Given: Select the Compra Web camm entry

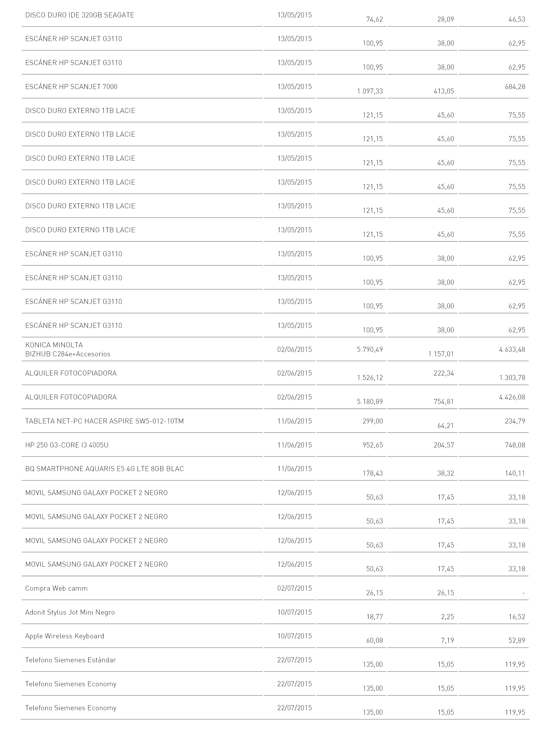Looking at the screenshot, I should (56, 588).
